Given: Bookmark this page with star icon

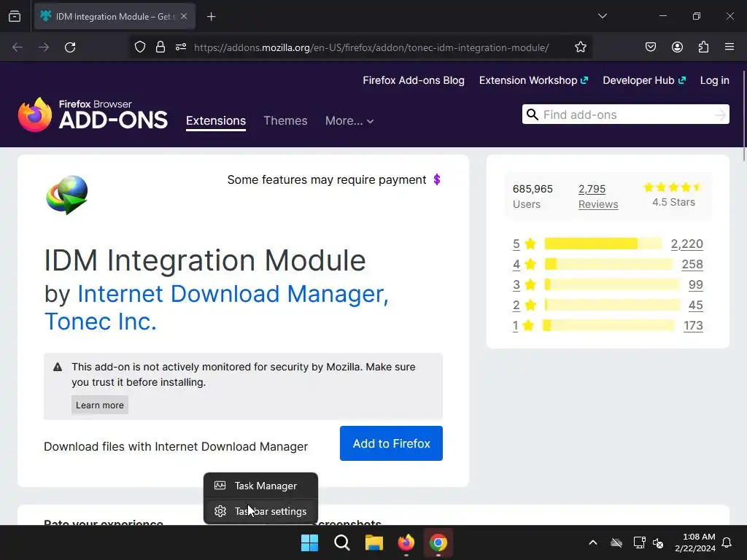Looking at the screenshot, I should pyautogui.click(x=580, y=47).
